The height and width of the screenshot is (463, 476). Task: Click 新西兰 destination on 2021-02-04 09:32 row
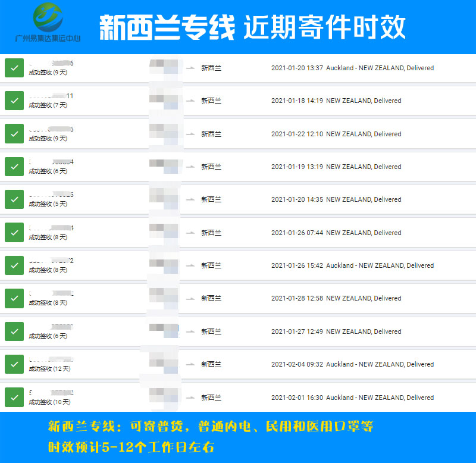(x=211, y=364)
